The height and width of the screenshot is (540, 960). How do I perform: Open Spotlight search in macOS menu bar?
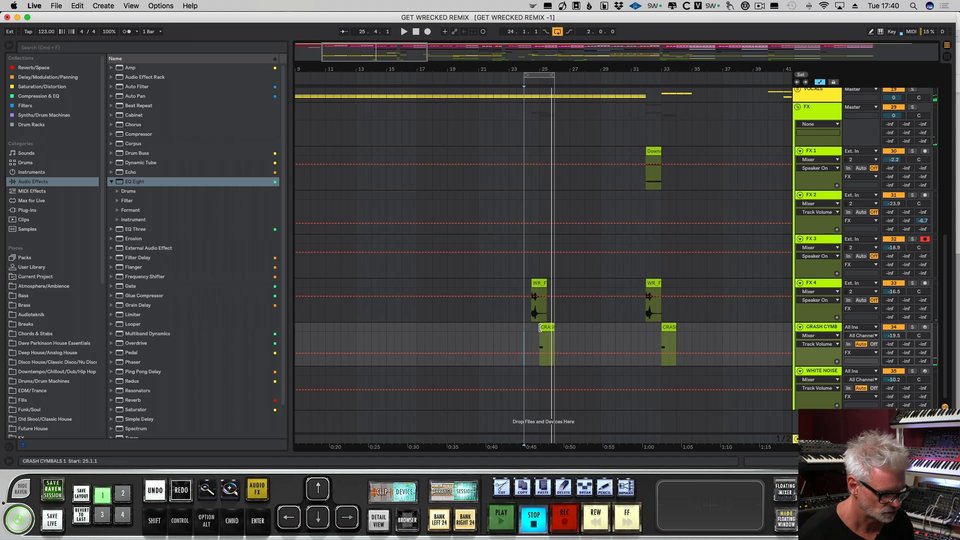(x=913, y=6)
